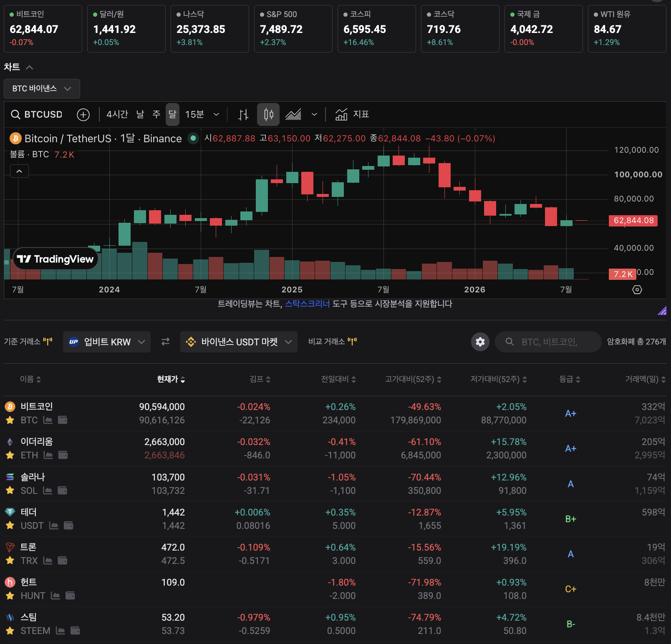Open the indicators (지표) button

(352, 114)
